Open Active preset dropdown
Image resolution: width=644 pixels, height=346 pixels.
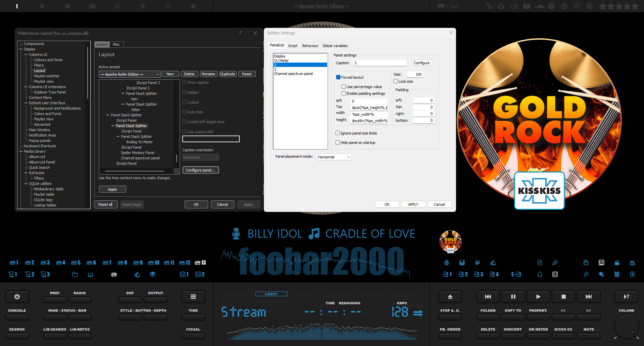pos(130,74)
